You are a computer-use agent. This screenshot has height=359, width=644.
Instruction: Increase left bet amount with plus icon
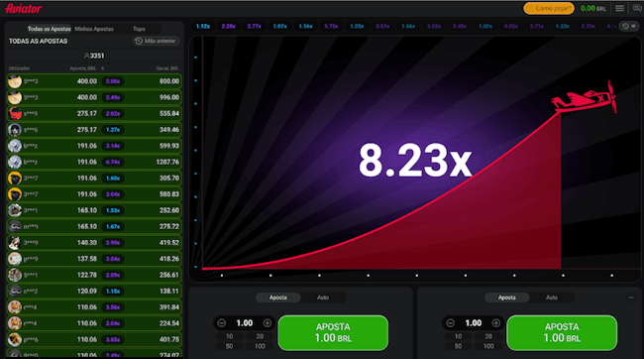click(x=267, y=323)
